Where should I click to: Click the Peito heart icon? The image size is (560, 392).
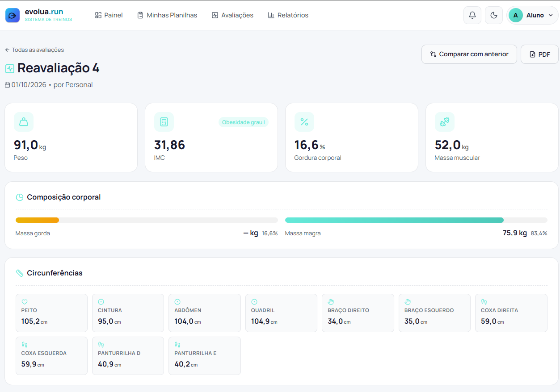[25, 302]
